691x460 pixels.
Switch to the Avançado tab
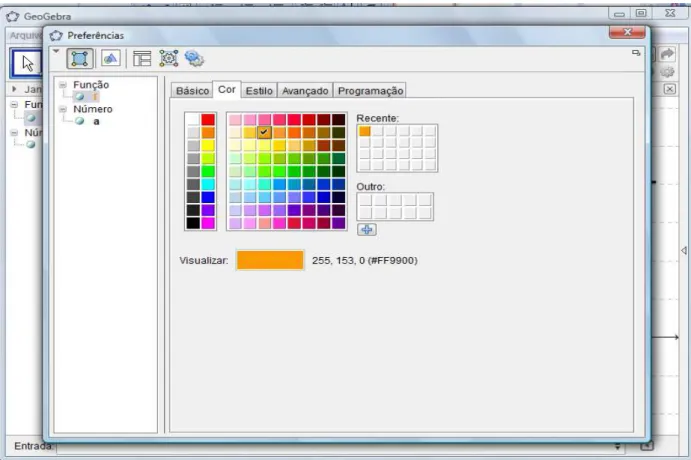pos(305,91)
